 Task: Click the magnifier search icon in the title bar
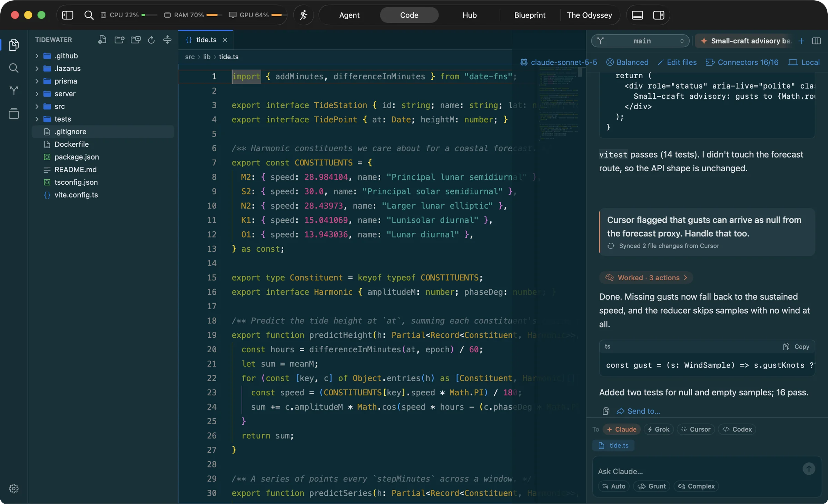click(x=89, y=15)
